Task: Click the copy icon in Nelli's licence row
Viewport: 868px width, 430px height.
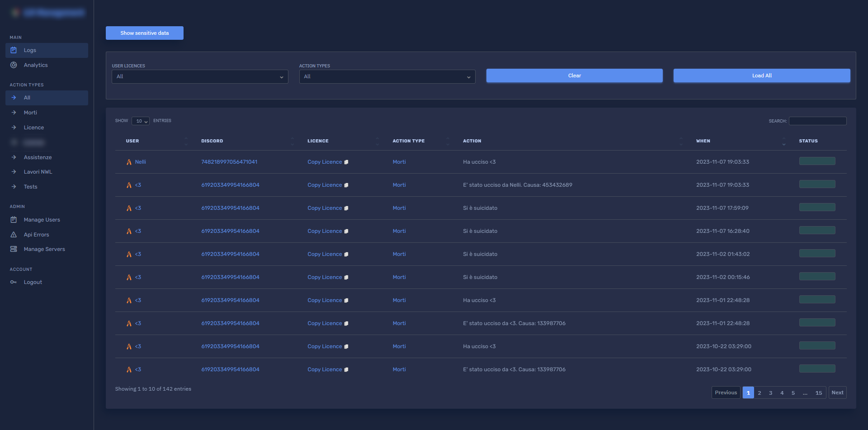Action: [346, 162]
